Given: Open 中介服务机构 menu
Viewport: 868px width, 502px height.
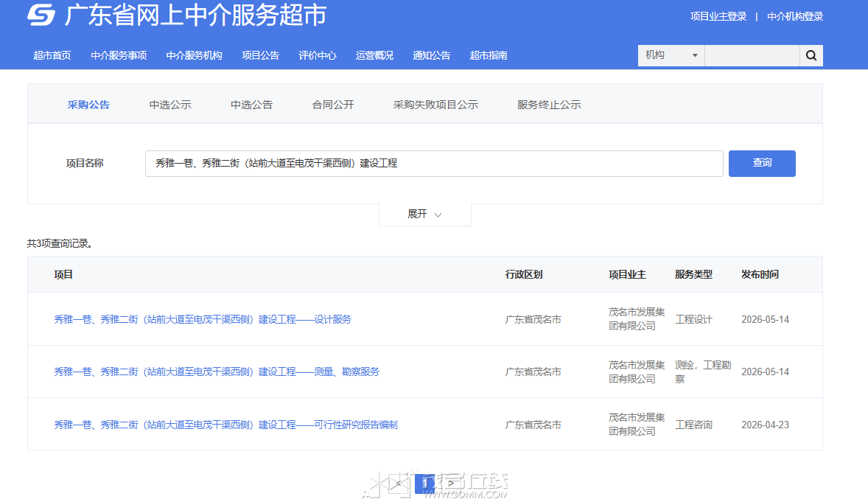Looking at the screenshot, I should tap(194, 55).
